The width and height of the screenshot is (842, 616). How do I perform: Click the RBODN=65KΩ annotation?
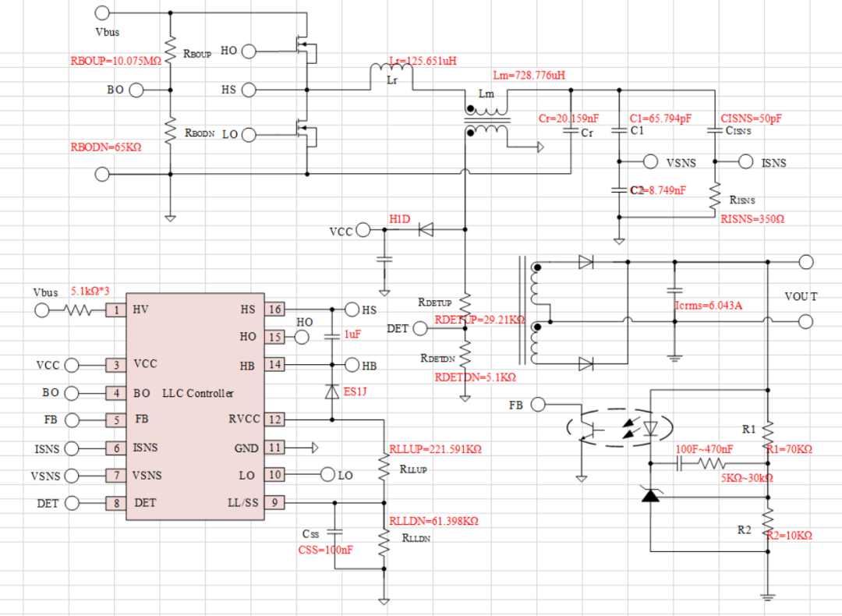[106, 147]
